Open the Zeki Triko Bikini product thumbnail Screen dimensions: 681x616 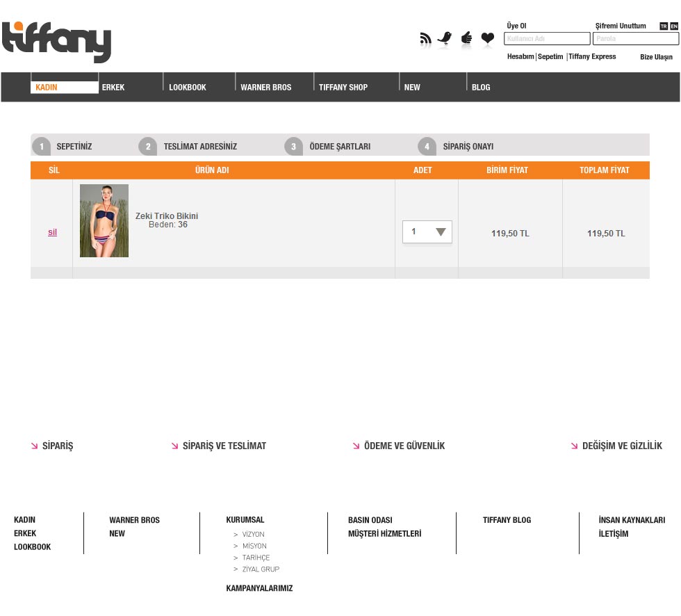tap(104, 221)
